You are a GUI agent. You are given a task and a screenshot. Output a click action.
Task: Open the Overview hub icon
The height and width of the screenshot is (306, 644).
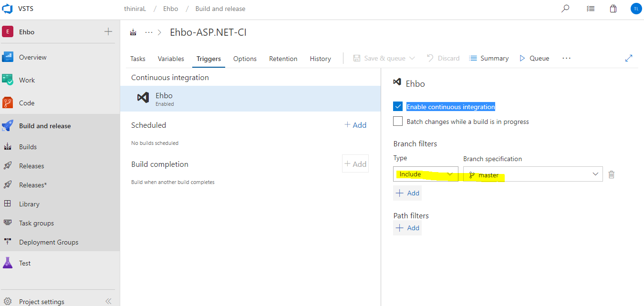(8, 57)
